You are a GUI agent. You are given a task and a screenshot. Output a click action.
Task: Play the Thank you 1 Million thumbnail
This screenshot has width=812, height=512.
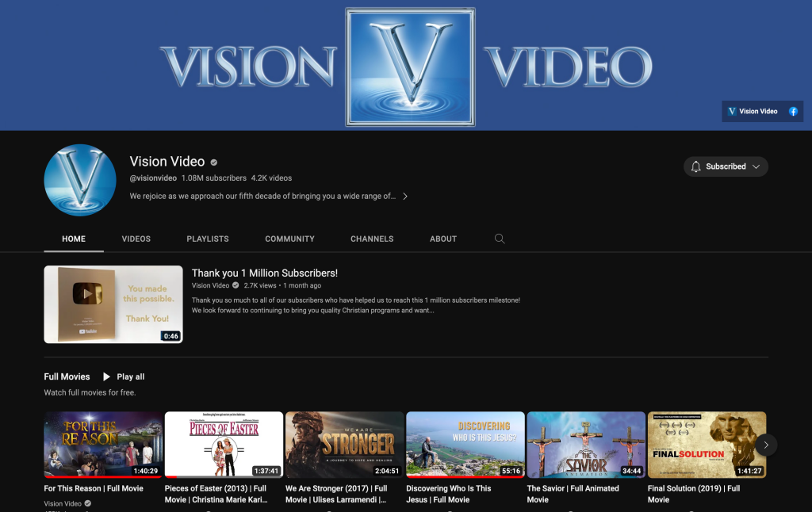113,304
